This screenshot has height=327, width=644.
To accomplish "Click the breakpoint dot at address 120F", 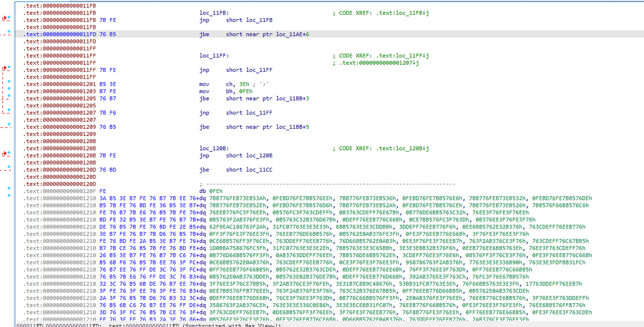I will (10, 189).
